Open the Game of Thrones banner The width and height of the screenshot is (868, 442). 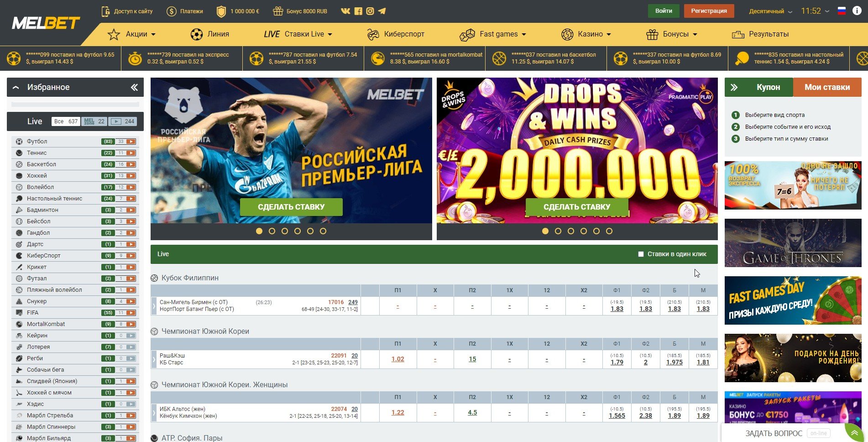(793, 243)
